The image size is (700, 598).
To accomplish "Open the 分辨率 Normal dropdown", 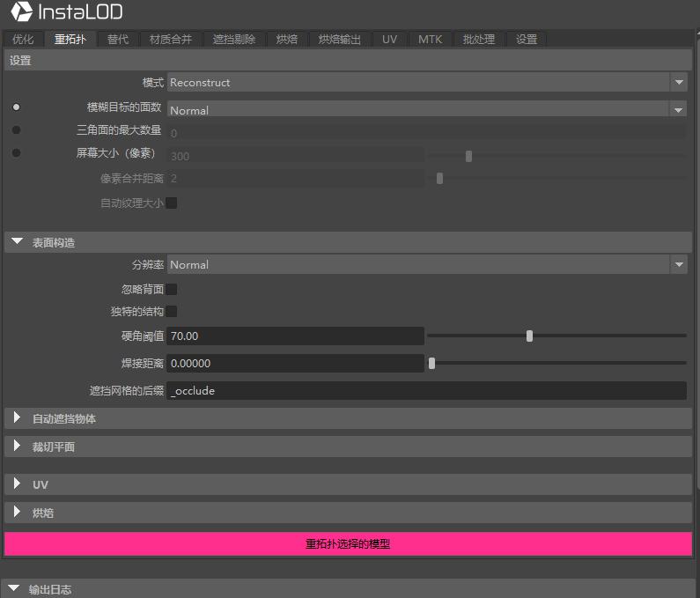I will tap(426, 265).
